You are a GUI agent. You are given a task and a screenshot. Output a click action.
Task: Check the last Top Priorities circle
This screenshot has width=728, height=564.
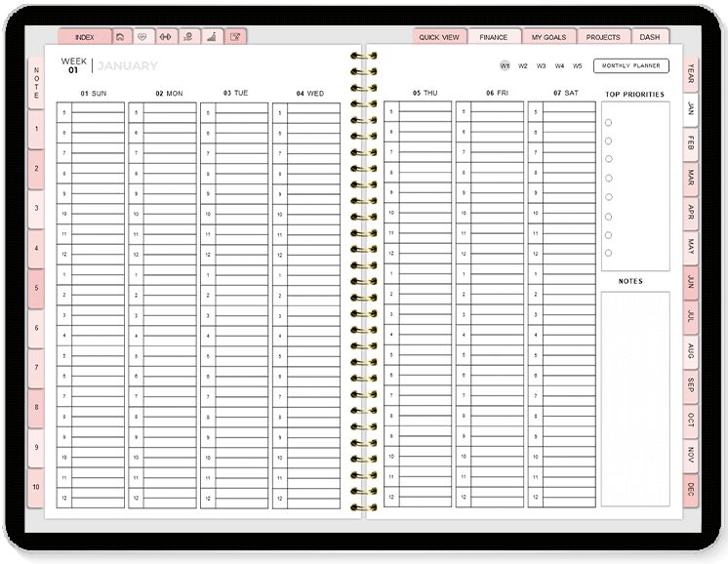(608, 254)
